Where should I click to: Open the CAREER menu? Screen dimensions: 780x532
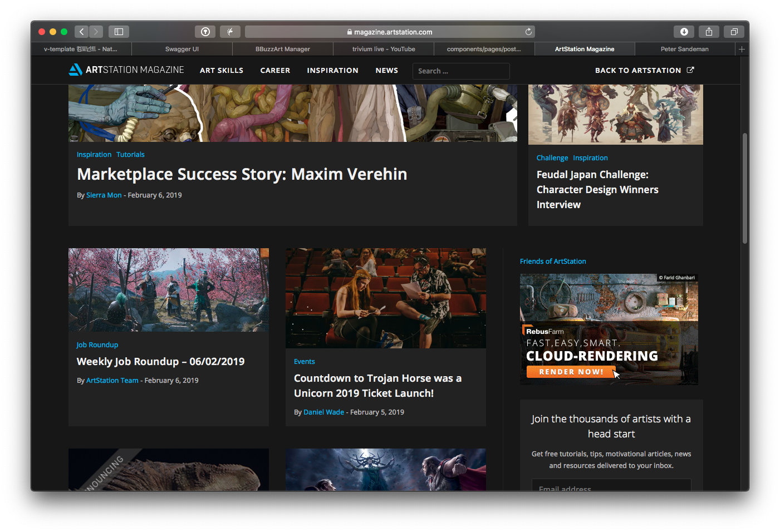275,70
